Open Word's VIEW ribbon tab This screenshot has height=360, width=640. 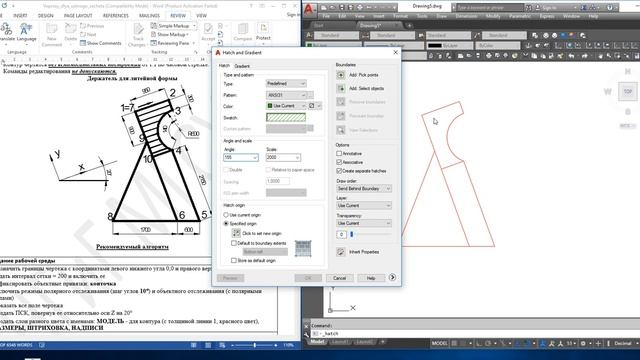(201, 16)
